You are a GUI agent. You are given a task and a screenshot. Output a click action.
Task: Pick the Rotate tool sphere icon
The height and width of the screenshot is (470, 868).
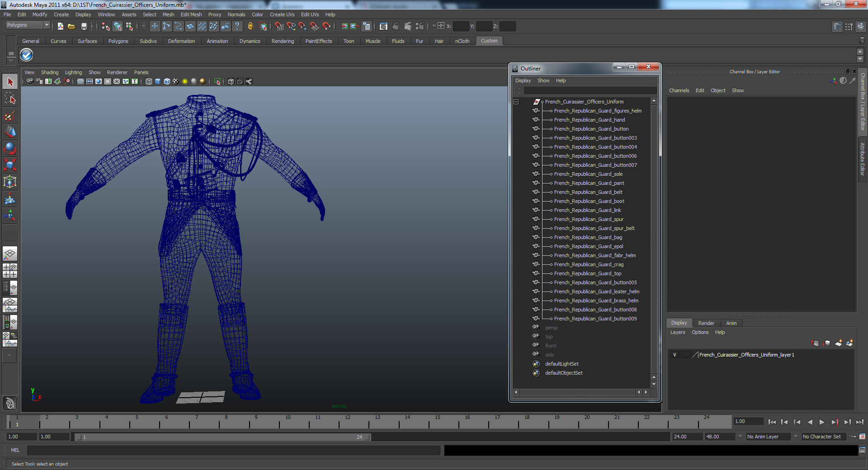10,149
